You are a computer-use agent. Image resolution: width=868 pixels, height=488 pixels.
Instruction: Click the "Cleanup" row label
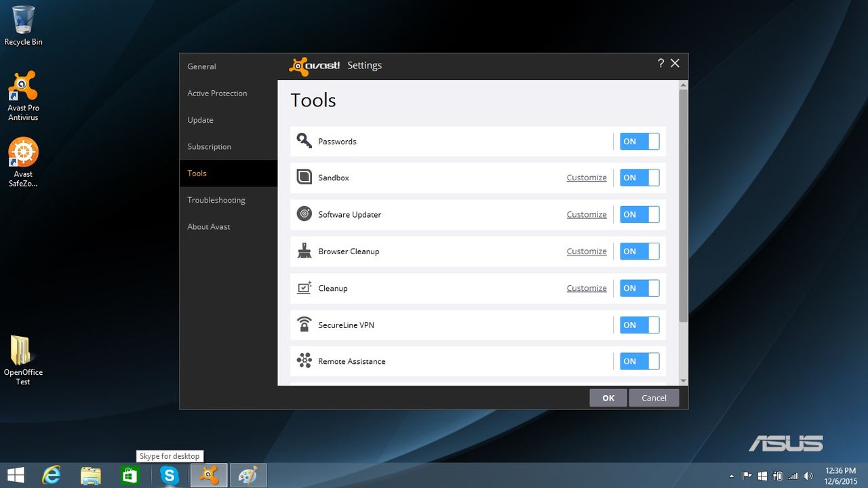tap(333, 288)
